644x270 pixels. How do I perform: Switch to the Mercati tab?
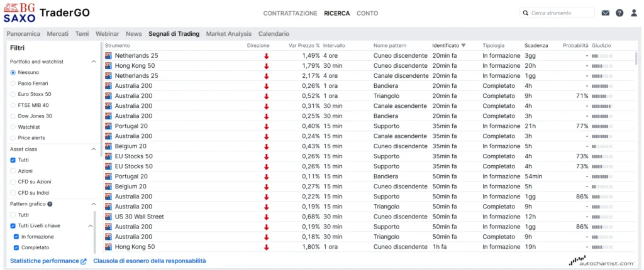pos(57,34)
